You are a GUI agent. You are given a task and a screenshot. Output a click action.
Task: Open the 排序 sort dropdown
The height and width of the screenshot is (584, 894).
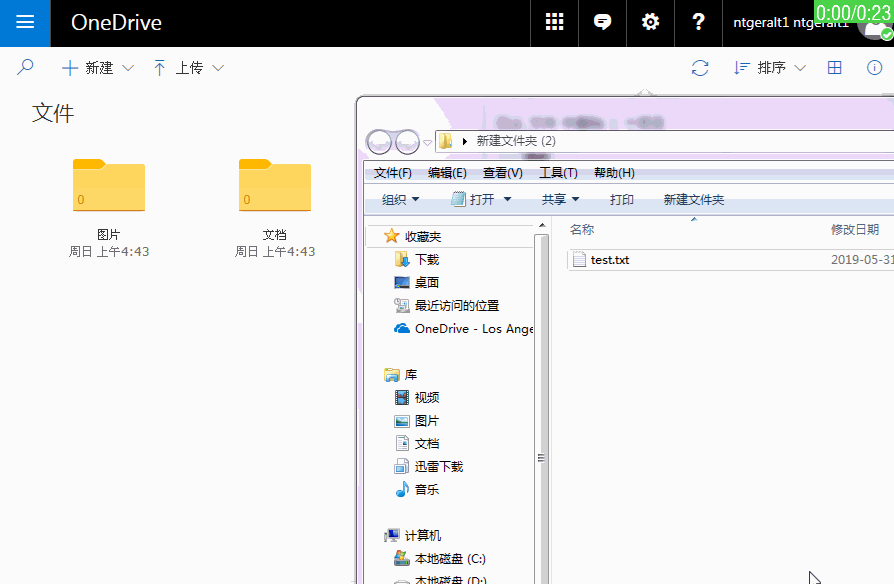coord(770,68)
